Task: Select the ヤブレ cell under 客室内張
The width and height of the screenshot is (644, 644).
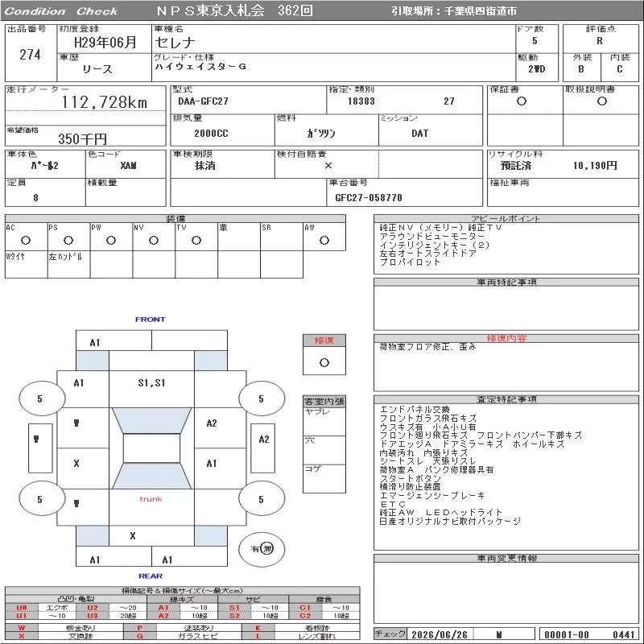Action: tap(324, 421)
